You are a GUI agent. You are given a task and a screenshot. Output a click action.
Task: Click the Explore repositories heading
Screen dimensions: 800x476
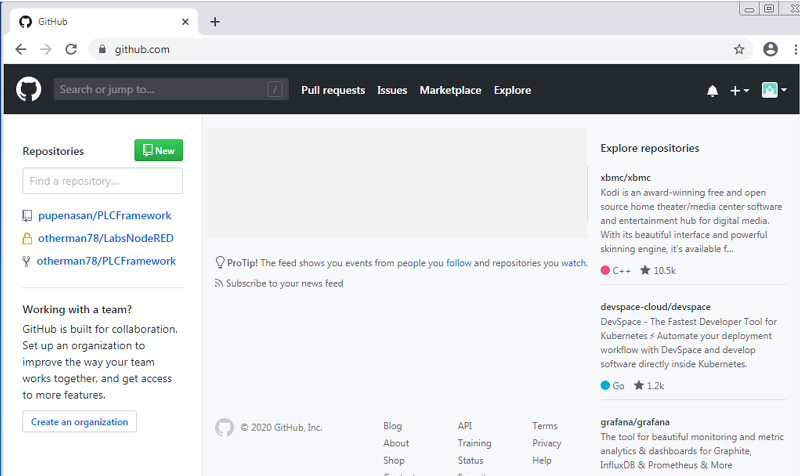point(650,148)
